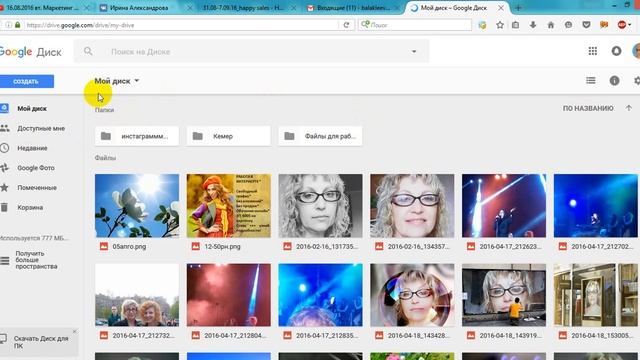The width and height of the screenshot is (640, 360).
Task: Click the people icon beside Доступные мне
Action: [4, 128]
